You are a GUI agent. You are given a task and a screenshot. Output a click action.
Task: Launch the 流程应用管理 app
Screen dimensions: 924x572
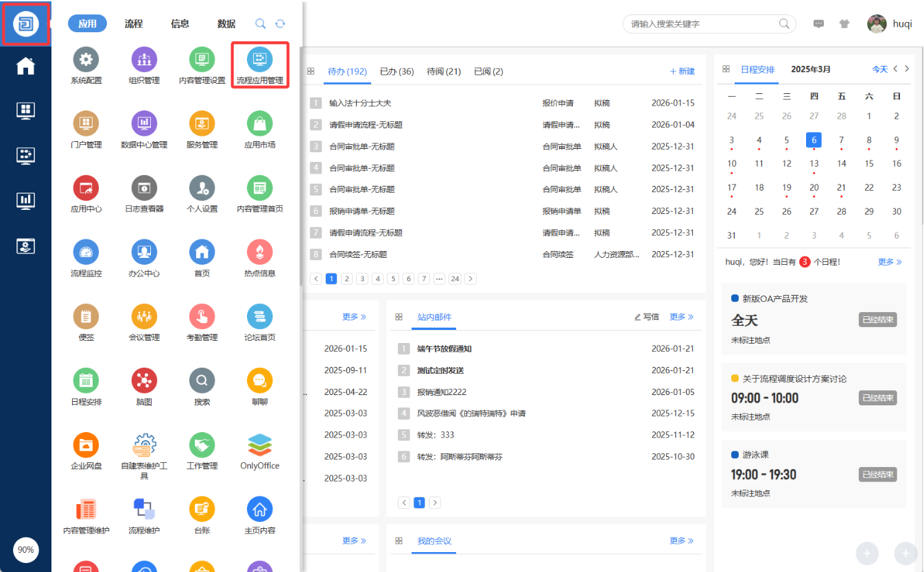[260, 60]
